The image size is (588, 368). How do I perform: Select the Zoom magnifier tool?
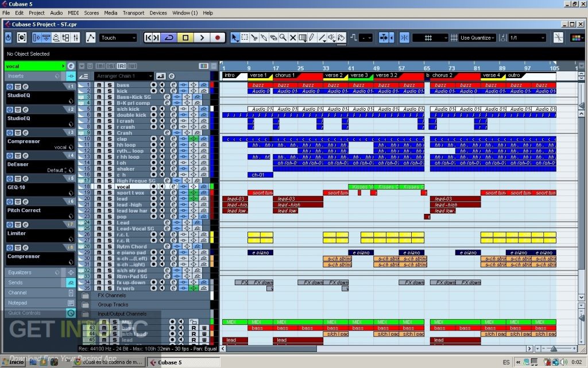[x=283, y=37]
